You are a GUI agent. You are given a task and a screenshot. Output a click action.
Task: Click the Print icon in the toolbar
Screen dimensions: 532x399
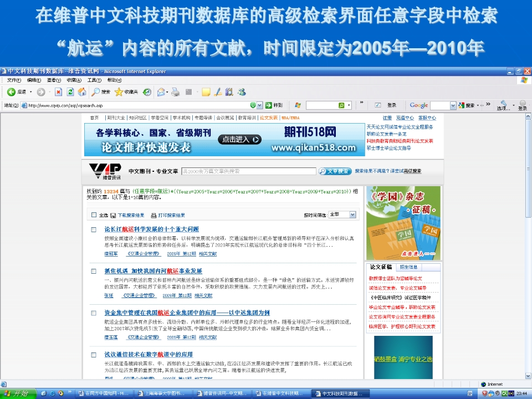(x=175, y=92)
